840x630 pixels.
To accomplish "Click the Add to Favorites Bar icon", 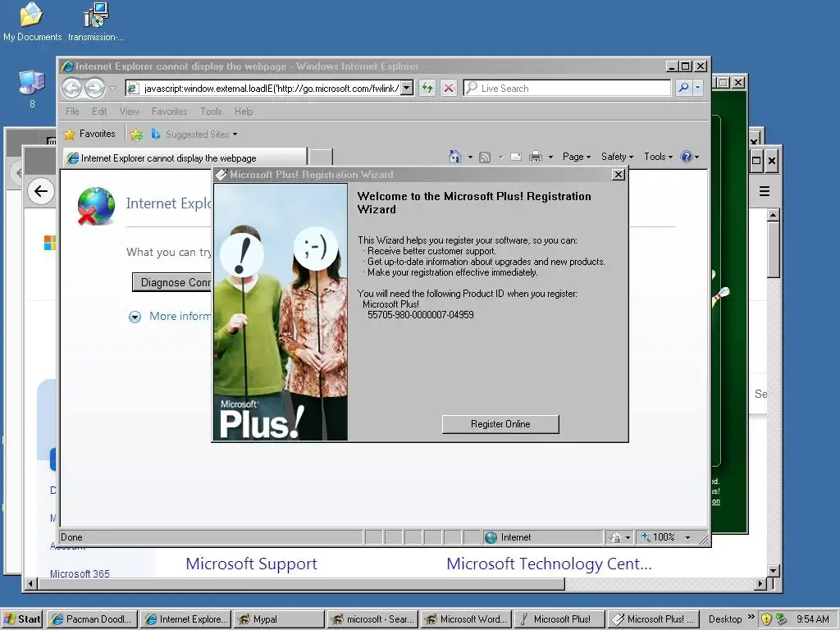I will coord(137,134).
